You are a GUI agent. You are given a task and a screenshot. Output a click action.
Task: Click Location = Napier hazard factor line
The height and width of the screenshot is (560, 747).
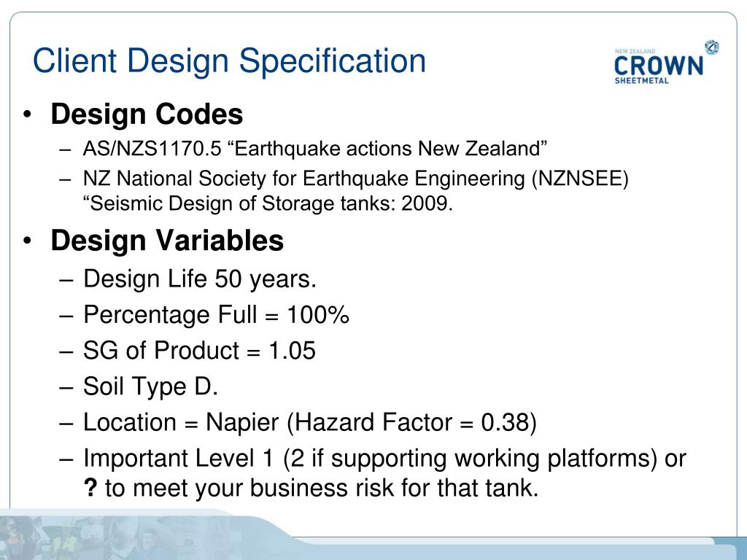[x=309, y=422]
